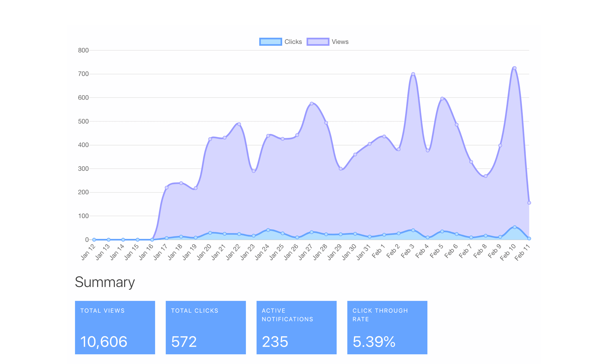Viewport: 607px width, 364px height.
Task: Select the Active Notifications card
Action: click(x=296, y=327)
